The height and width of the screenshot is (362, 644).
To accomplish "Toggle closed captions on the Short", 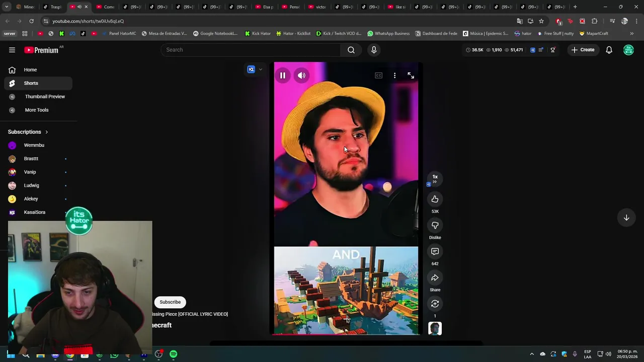I will point(378,75).
